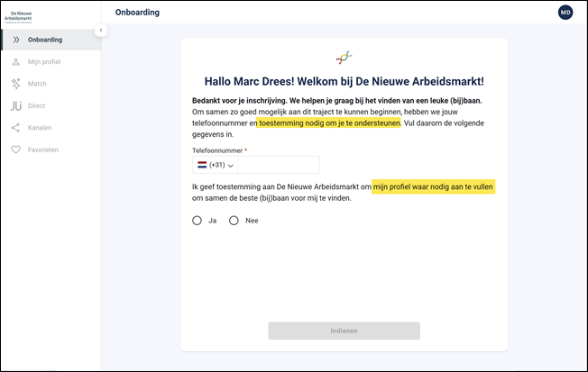Click into the Telefoonnummer input field
Screen dimensions: 588x372
(279, 165)
